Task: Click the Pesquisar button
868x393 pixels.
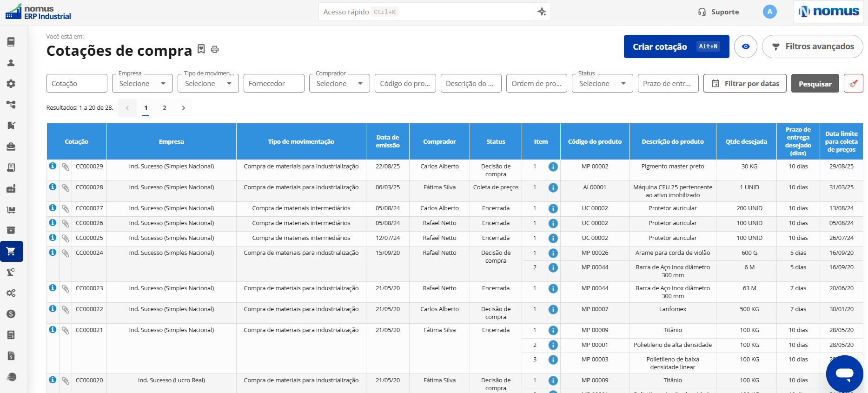Action: [x=815, y=84]
